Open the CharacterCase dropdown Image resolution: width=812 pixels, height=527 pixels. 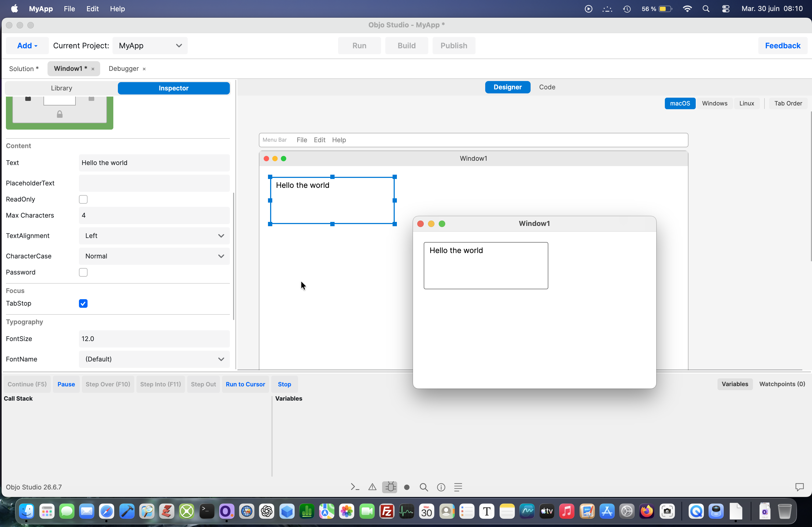pyautogui.click(x=154, y=256)
